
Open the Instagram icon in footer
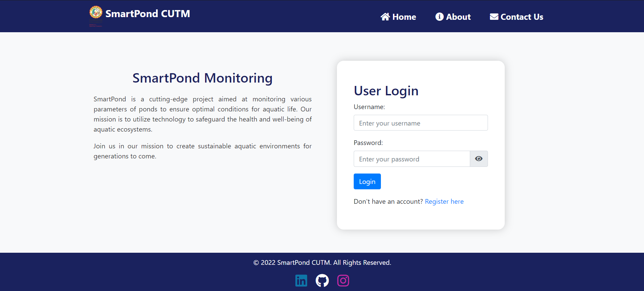point(343,281)
